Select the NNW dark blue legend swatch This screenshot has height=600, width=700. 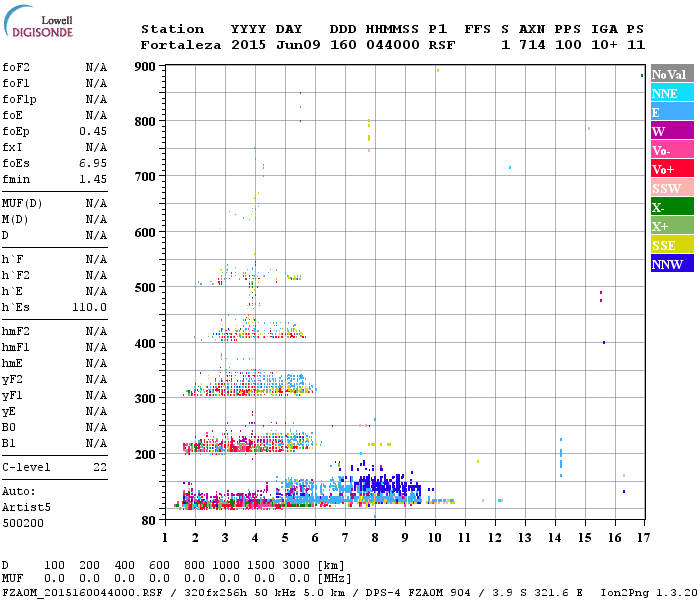click(672, 264)
